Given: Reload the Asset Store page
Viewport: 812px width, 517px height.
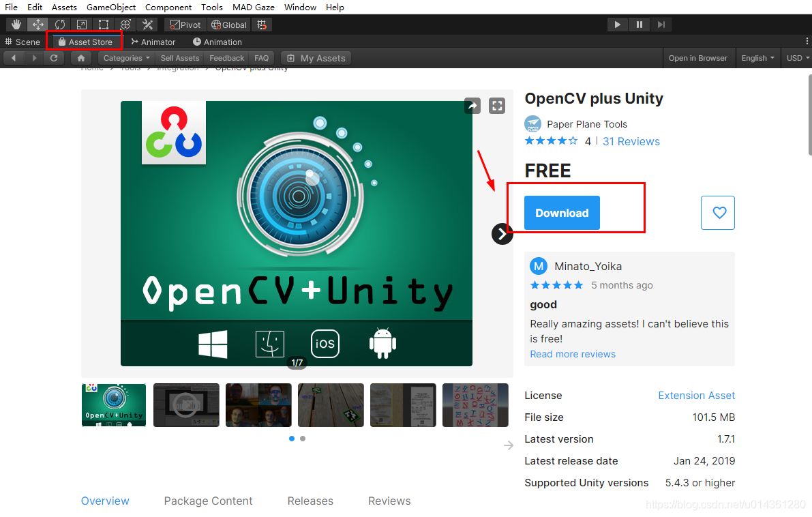Looking at the screenshot, I should click(x=54, y=58).
